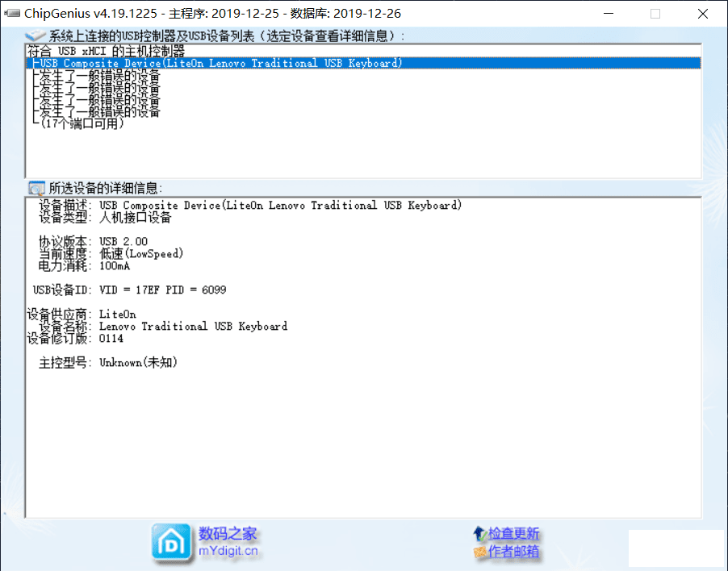Viewport: 728px width, 571px height.
Task: Select the USB Composite Device keyboard row
Action: point(363,63)
